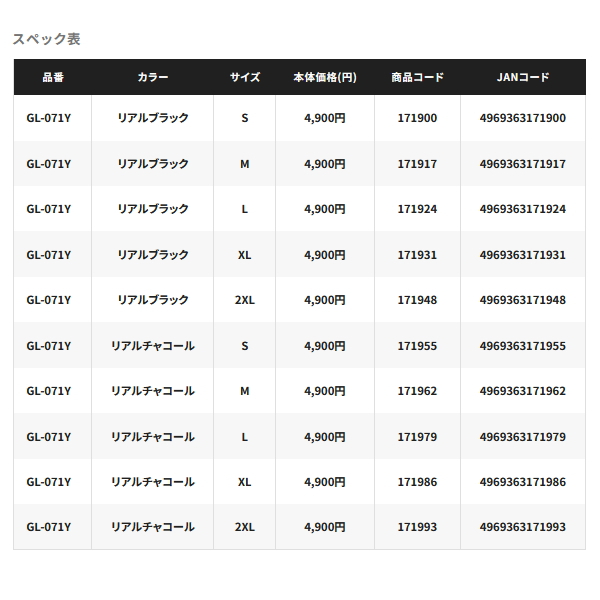Select JAN code 4969363171917
This screenshot has width=600, height=600.
point(523,164)
